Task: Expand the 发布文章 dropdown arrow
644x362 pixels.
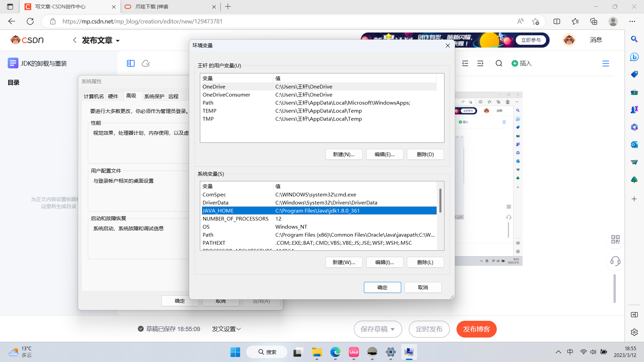Action: [x=118, y=41]
